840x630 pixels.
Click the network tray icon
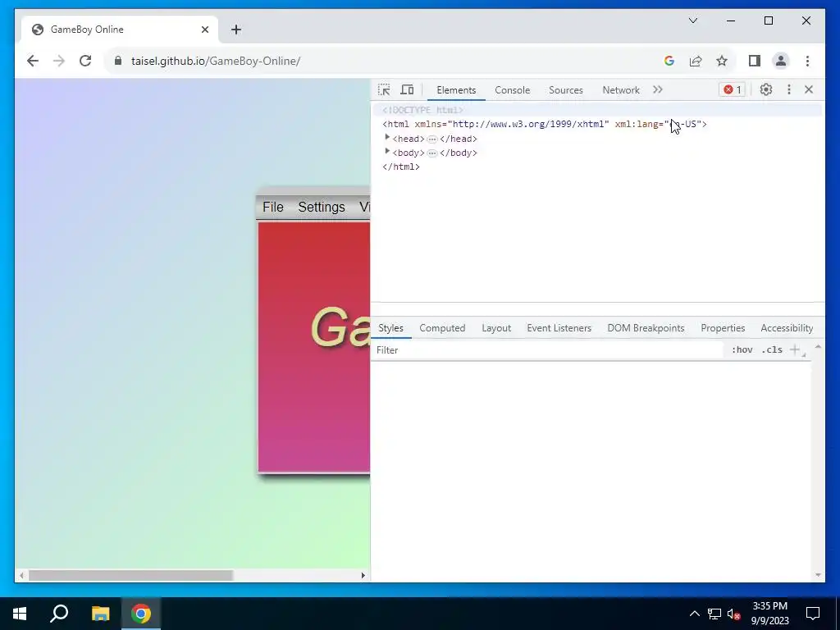point(714,614)
